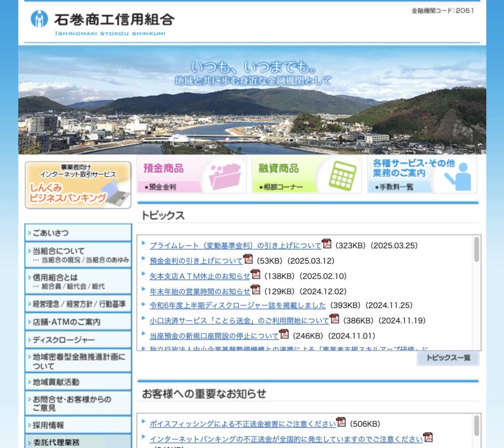Open the 融資商品 banner heading

[278, 169]
